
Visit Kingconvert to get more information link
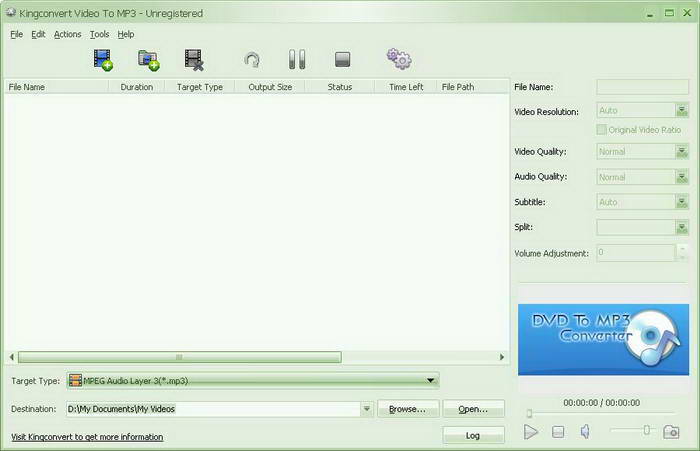(x=87, y=437)
